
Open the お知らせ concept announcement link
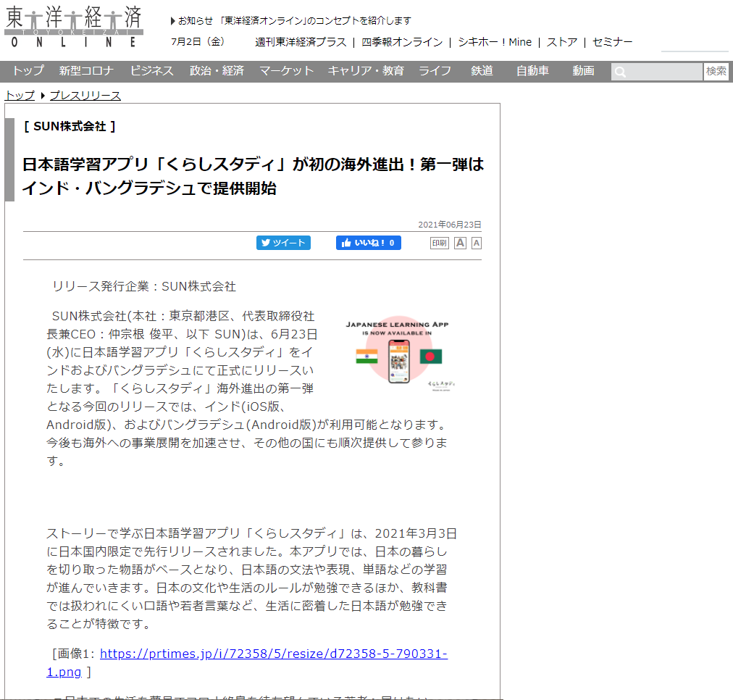coord(291,20)
